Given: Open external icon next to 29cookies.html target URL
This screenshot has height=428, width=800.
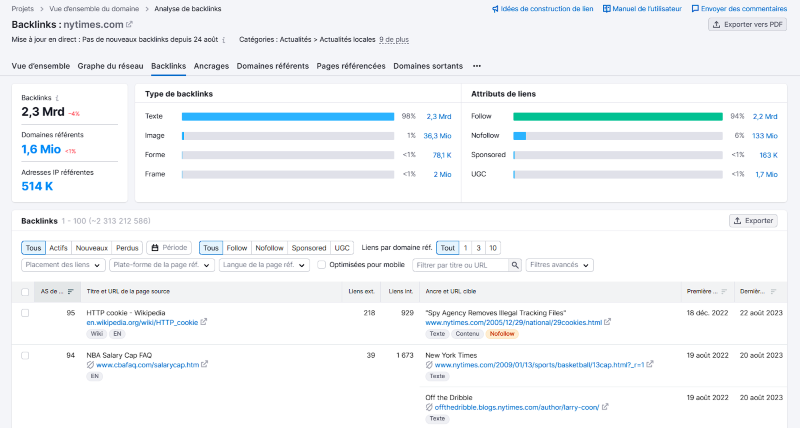Looking at the screenshot, I should (607, 322).
